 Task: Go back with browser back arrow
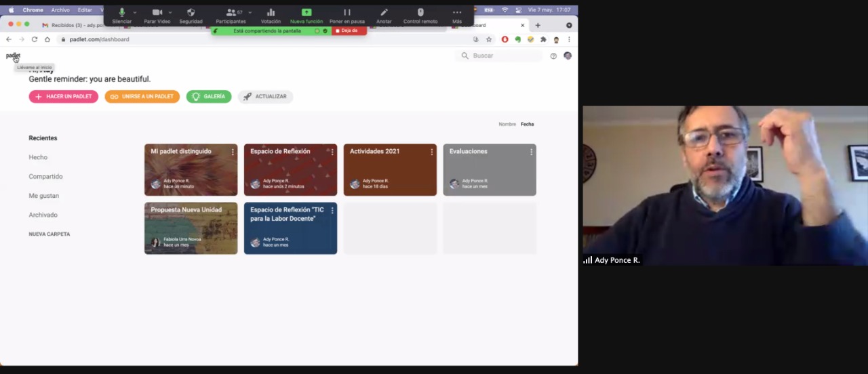click(x=9, y=39)
